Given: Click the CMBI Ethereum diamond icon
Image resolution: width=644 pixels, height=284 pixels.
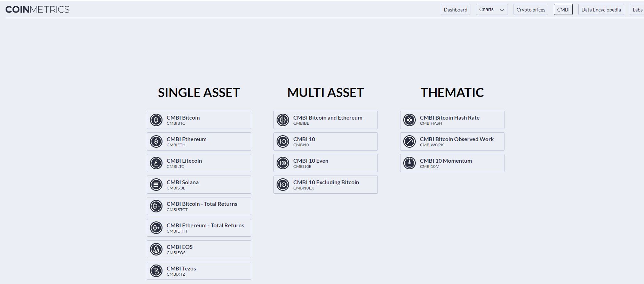Looking at the screenshot, I should [156, 141].
